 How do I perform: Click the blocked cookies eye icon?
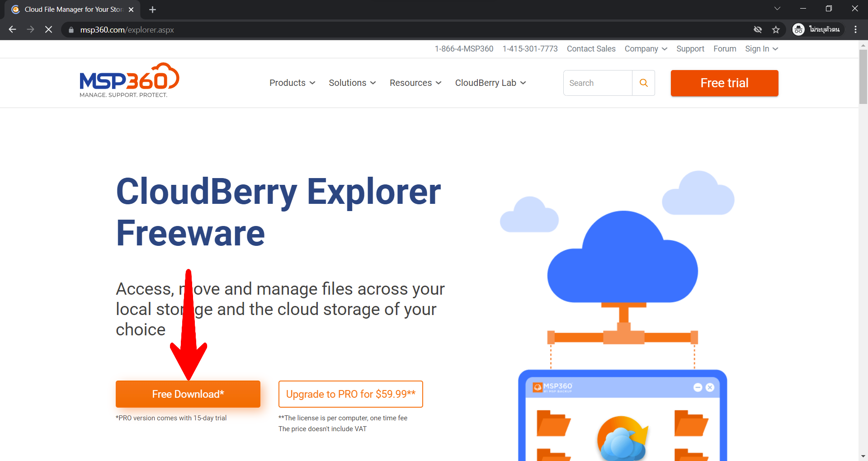point(758,29)
